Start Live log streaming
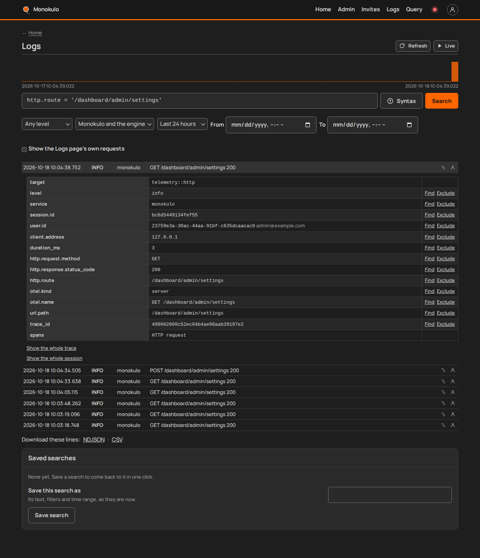The width and height of the screenshot is (480, 558). (446, 46)
